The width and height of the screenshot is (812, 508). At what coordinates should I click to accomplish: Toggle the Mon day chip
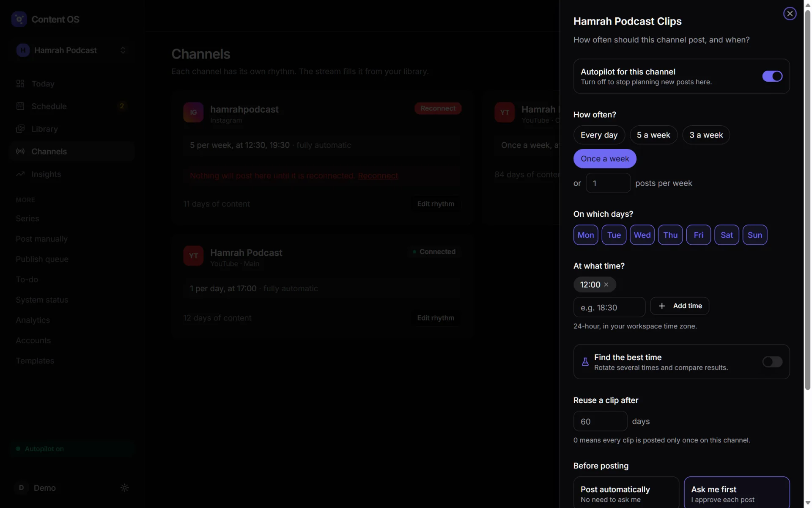pos(585,235)
